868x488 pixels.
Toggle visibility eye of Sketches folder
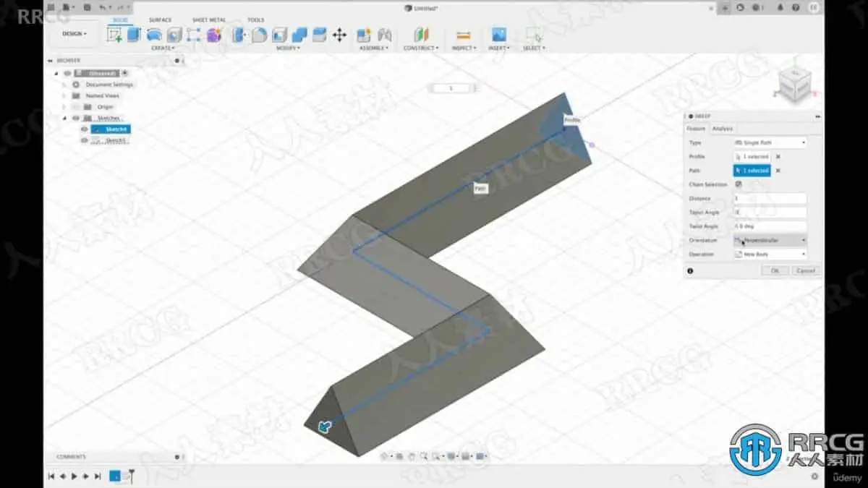(x=75, y=118)
